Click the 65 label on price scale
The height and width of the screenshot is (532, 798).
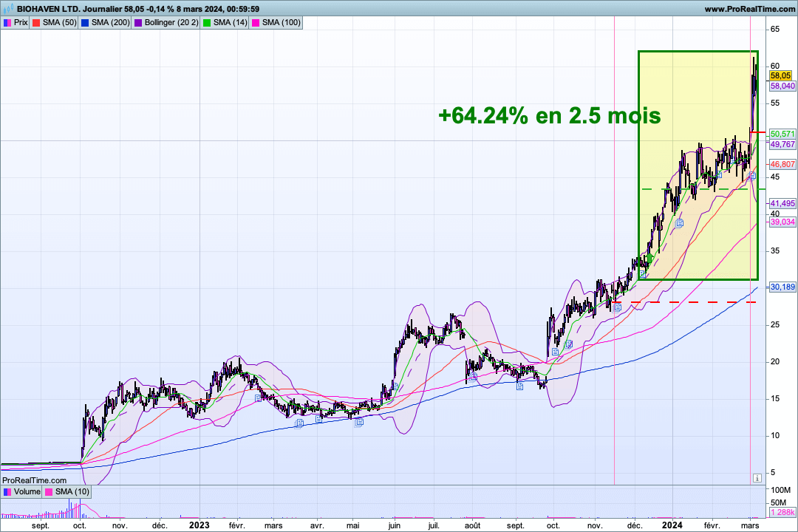pos(775,29)
